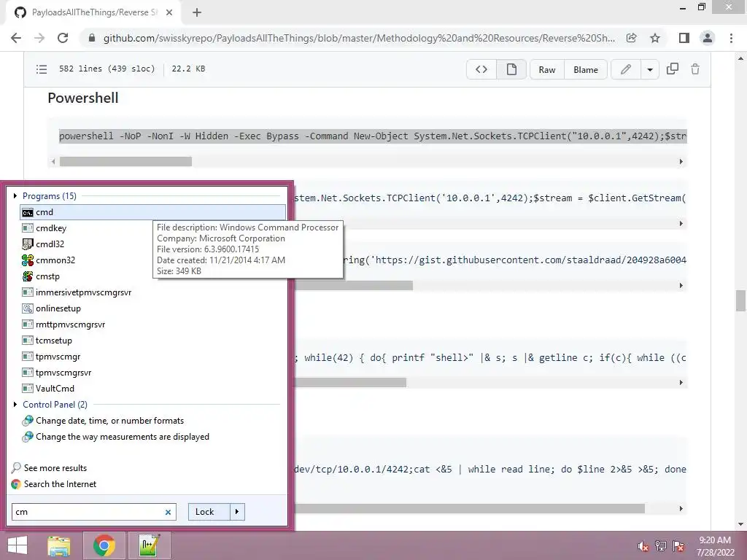Select the address bar URL
Screen dimensions: 747x560
pyautogui.click(x=359, y=38)
